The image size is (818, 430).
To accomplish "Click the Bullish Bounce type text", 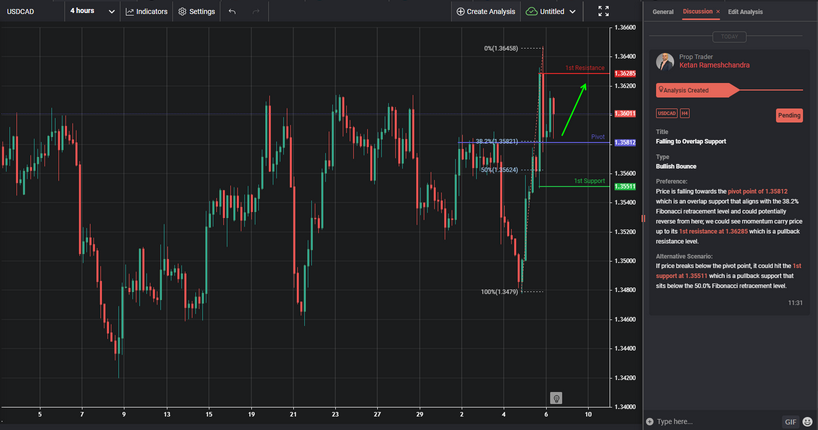I will pos(676,166).
